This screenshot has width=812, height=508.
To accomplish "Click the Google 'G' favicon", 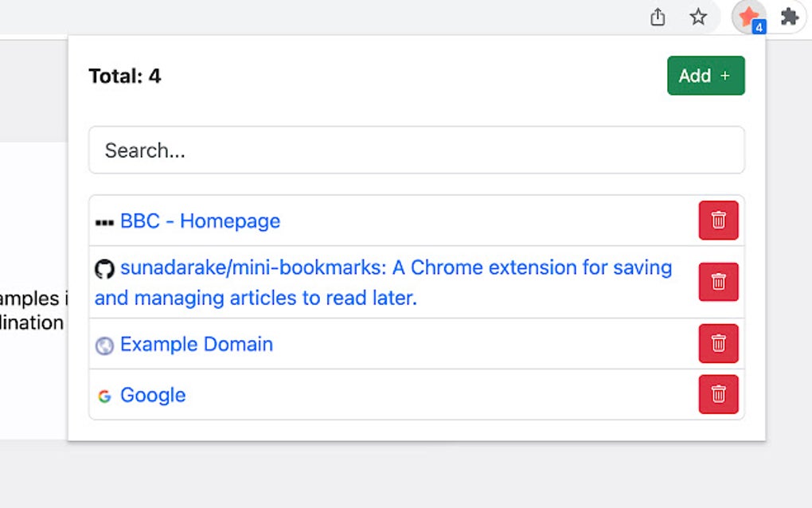I will (104, 396).
